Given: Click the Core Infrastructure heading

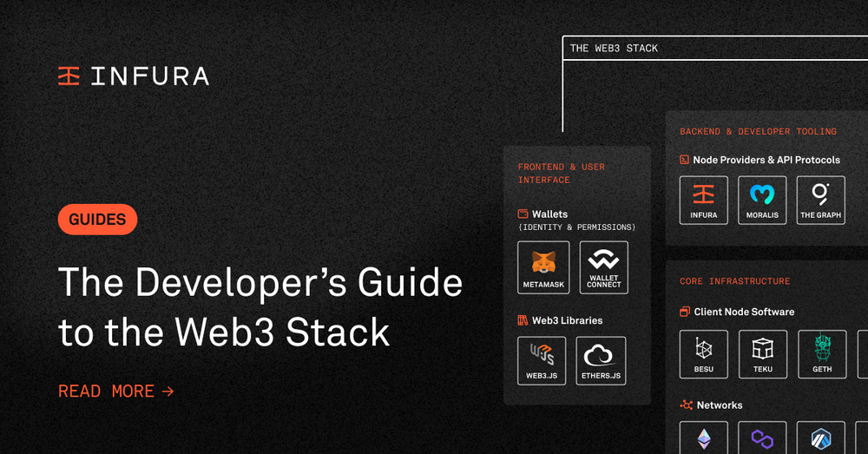Looking at the screenshot, I should (734, 281).
